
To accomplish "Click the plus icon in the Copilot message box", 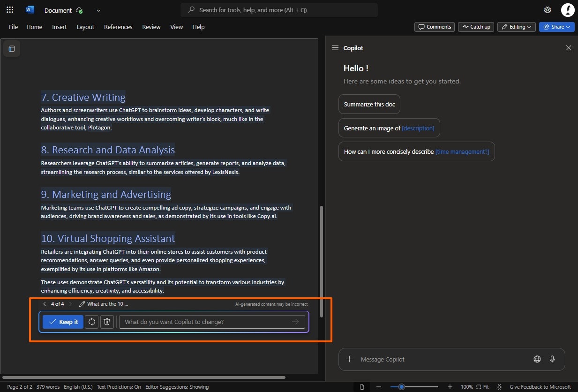I will (349, 359).
